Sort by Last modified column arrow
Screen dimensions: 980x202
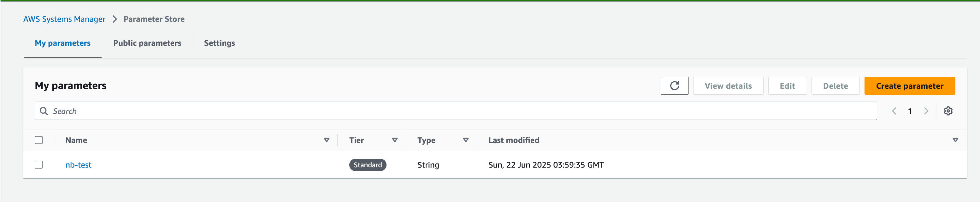[x=955, y=140]
